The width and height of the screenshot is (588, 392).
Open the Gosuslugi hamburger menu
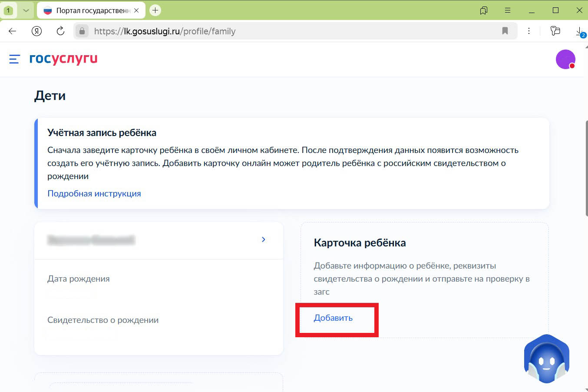(x=14, y=59)
